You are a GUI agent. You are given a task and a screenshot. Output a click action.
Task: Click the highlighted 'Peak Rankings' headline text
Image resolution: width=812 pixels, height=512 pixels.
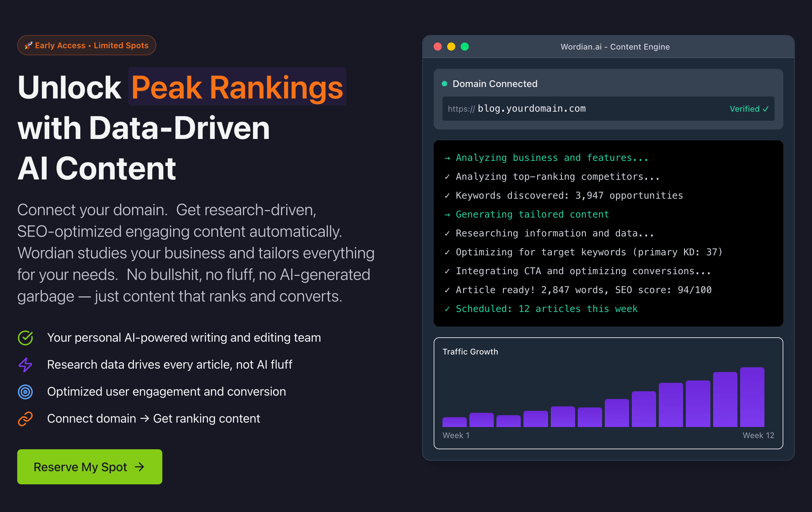(x=237, y=87)
